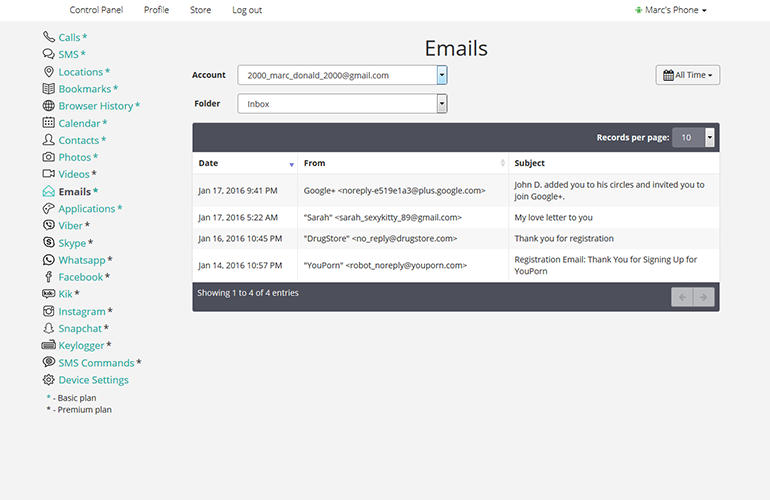Select the Jan 14, 2016 10:57 PM row
This screenshot has height=500, width=770.
coord(456,265)
